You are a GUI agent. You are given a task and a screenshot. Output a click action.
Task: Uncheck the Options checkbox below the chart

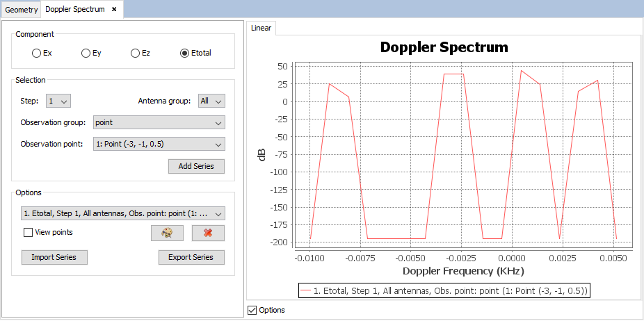click(252, 310)
